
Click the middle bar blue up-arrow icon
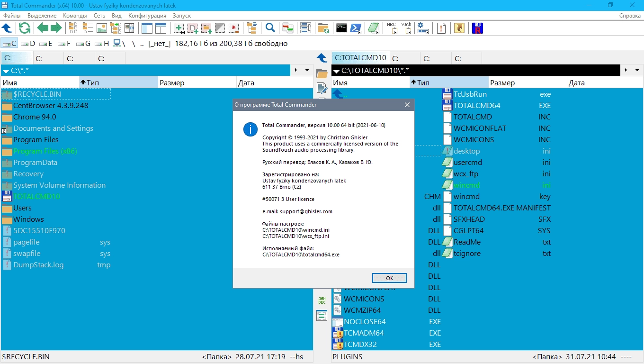(322, 58)
